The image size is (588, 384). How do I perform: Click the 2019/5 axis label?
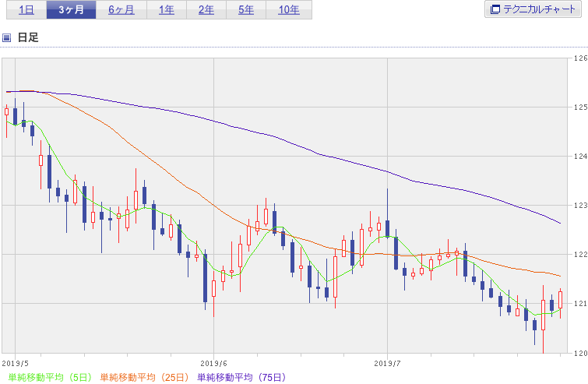coord(15,363)
